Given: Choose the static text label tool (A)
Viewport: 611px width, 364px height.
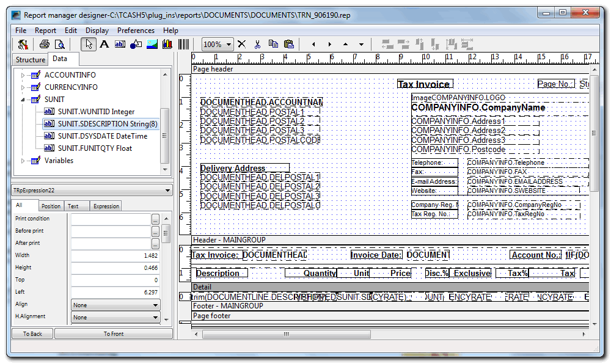Looking at the screenshot, I should coord(104,44).
